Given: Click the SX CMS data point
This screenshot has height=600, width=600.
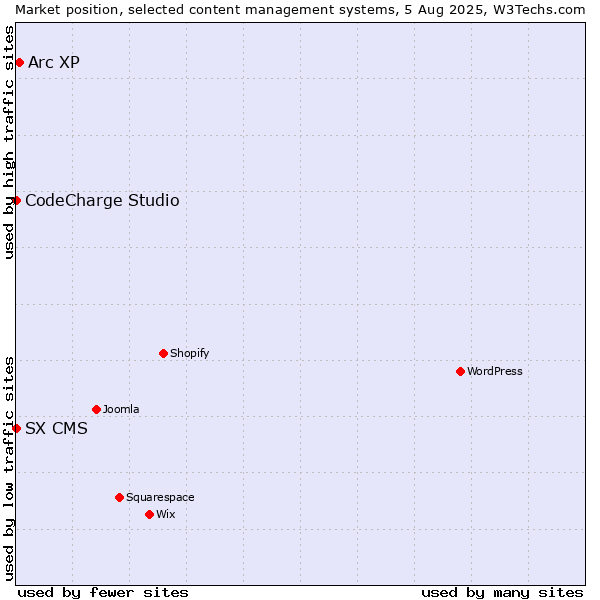Looking at the screenshot, I should (16, 428).
